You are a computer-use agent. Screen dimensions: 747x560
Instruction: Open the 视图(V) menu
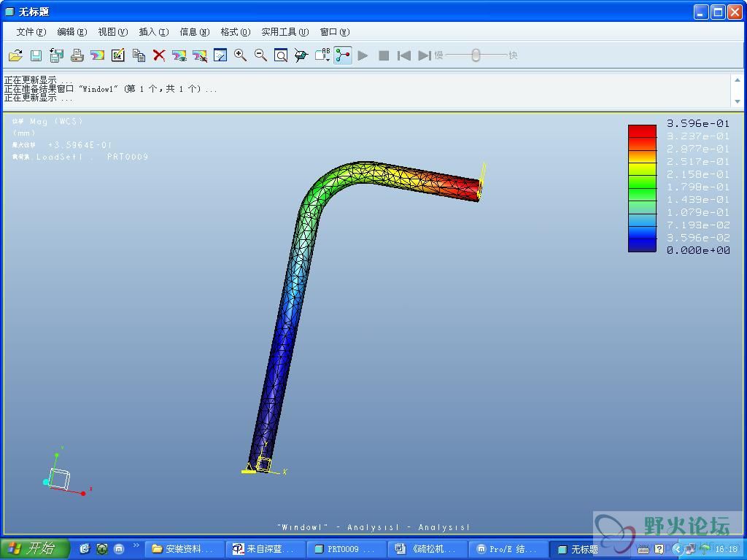113,32
